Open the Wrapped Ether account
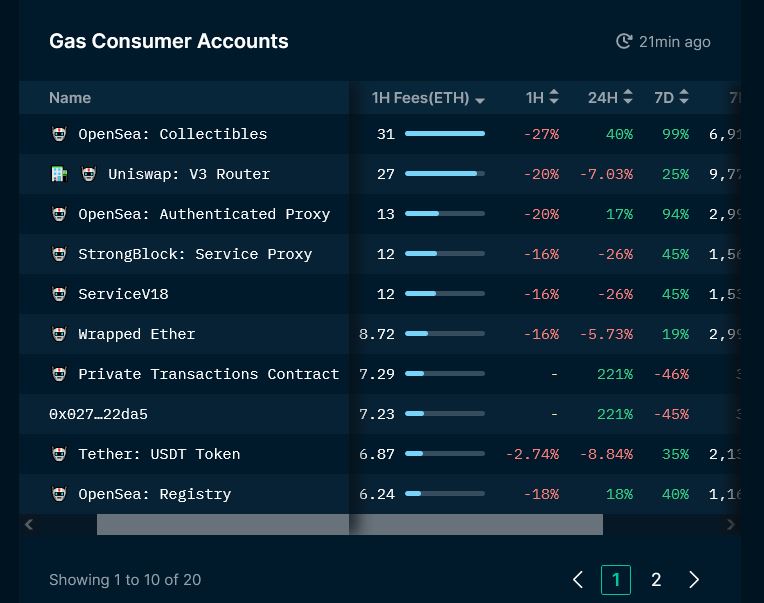This screenshot has width=764, height=603. pyautogui.click(x=136, y=334)
